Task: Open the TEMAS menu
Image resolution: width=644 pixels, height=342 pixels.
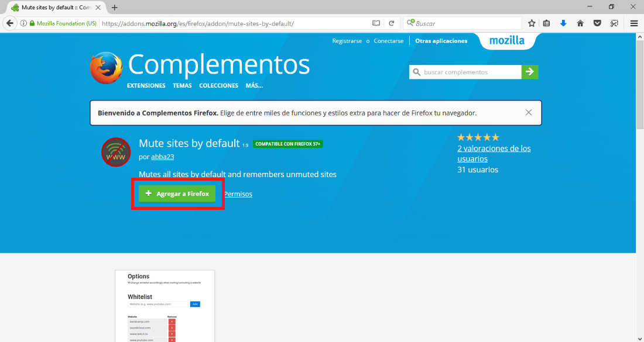Action: (x=182, y=86)
